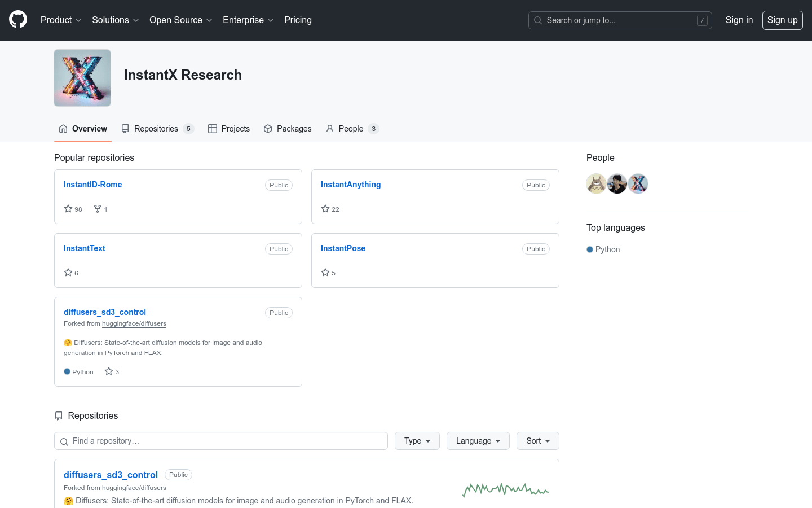The width and height of the screenshot is (812, 508).
Task: Click the Sign up button
Action: click(x=782, y=20)
